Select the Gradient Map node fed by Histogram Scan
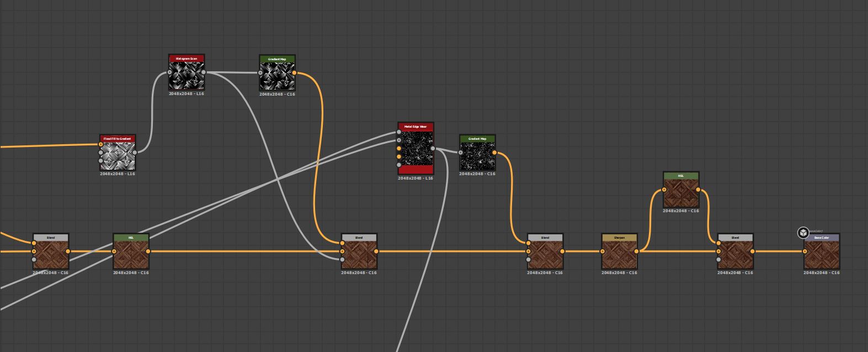 pos(278,73)
